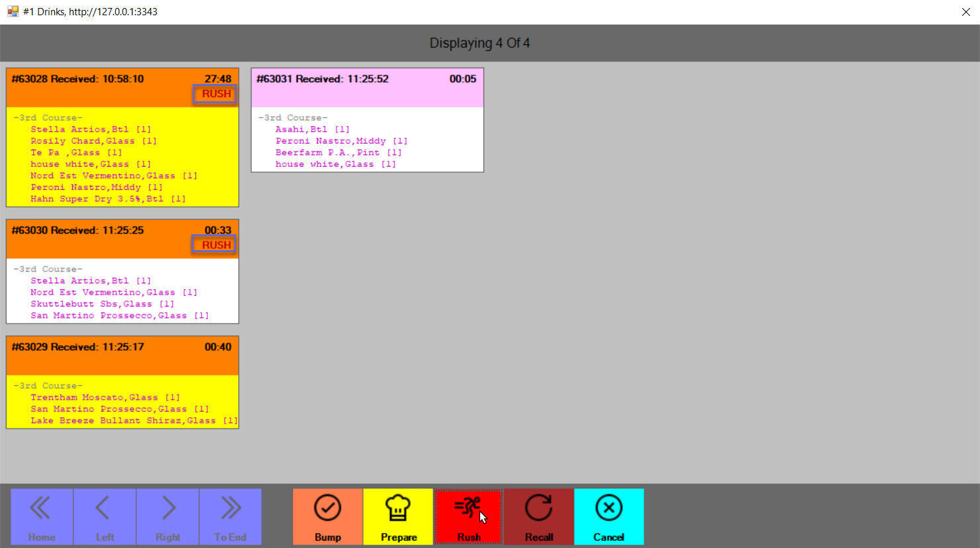Close the Drinks display window

tap(965, 12)
